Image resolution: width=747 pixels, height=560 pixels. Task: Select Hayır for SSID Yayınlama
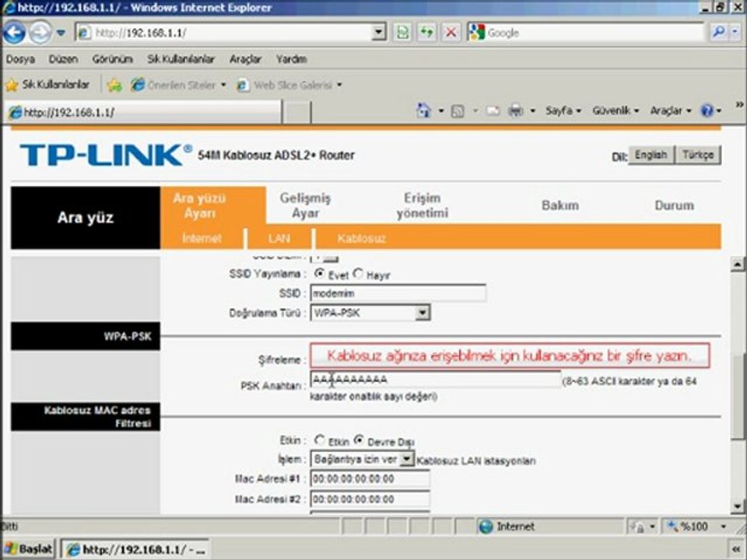point(358,274)
